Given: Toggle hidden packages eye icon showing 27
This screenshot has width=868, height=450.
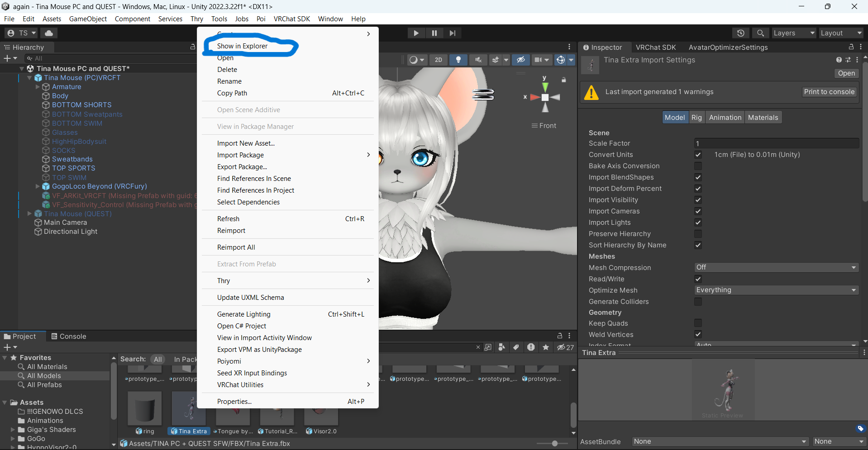Looking at the screenshot, I should pos(565,347).
